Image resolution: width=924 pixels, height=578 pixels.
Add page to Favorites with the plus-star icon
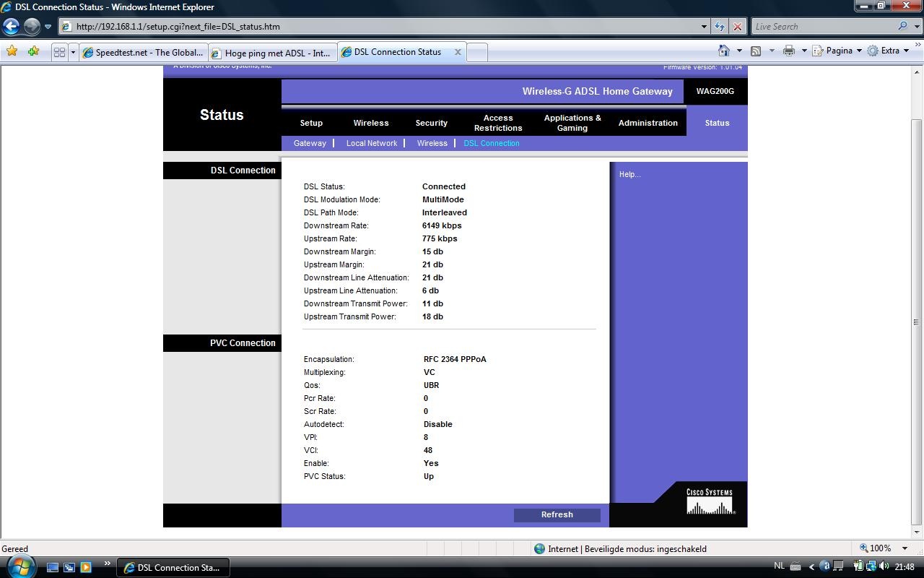point(33,51)
